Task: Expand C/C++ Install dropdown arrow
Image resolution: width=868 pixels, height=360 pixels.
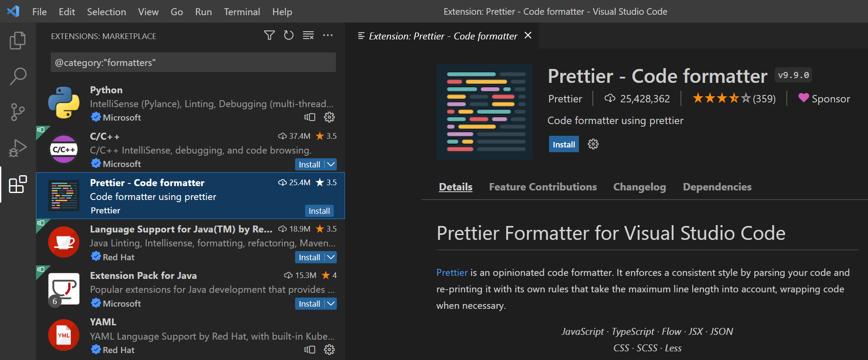Action: click(x=331, y=164)
